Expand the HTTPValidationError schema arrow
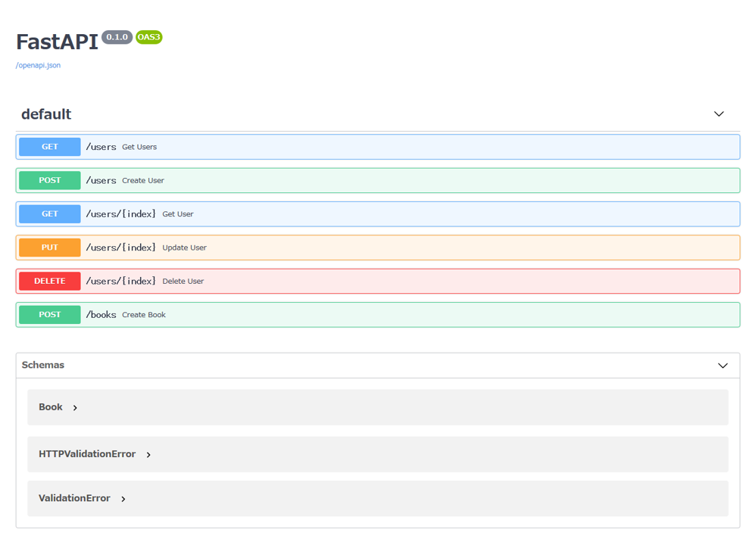 (148, 455)
